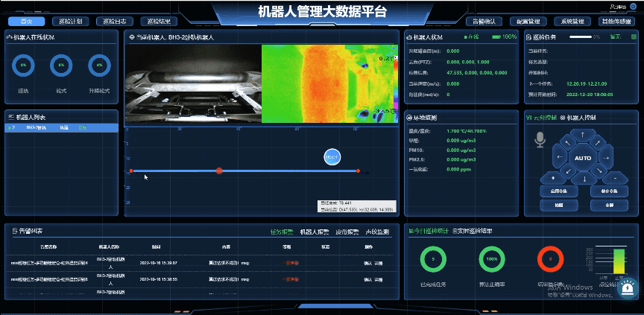Viewport: 644px width, 315px height.
Task: Switch to the 声纹监测 alarm tab
Action: pos(377,232)
